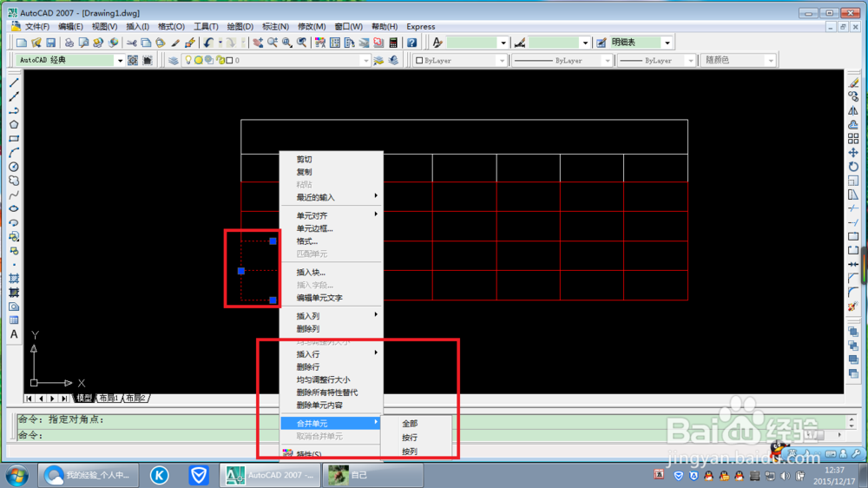Click the New drawing icon
This screenshot has width=868, height=488.
click(x=22, y=43)
